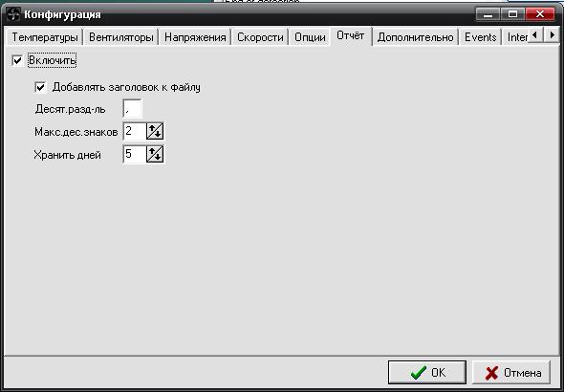Increase the Макс.дес.знаков value with the up arrow
Viewport: 564px width, 392px height.
point(151,128)
